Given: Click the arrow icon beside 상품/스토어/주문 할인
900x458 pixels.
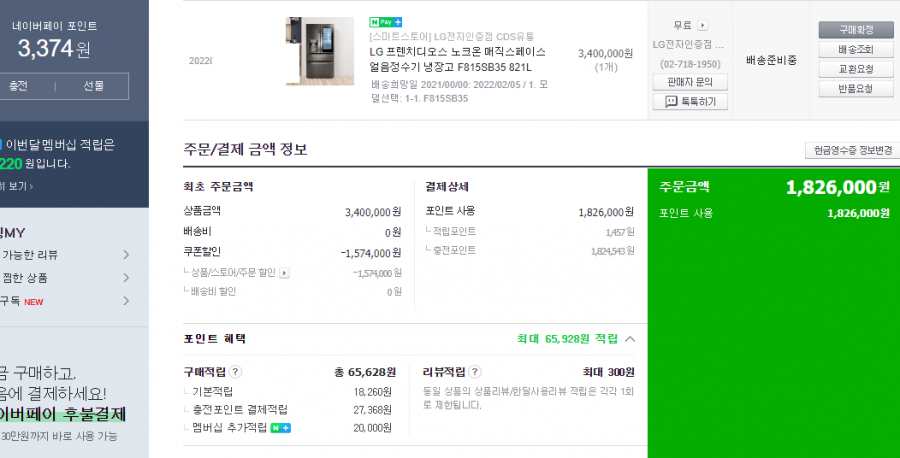Looking at the screenshot, I should click(x=284, y=273).
